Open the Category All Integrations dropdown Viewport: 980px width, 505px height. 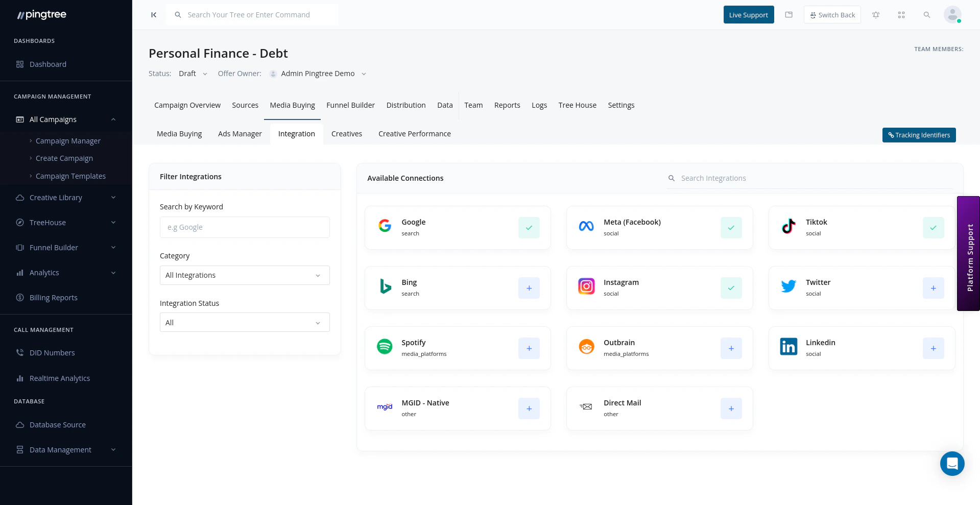(x=244, y=275)
